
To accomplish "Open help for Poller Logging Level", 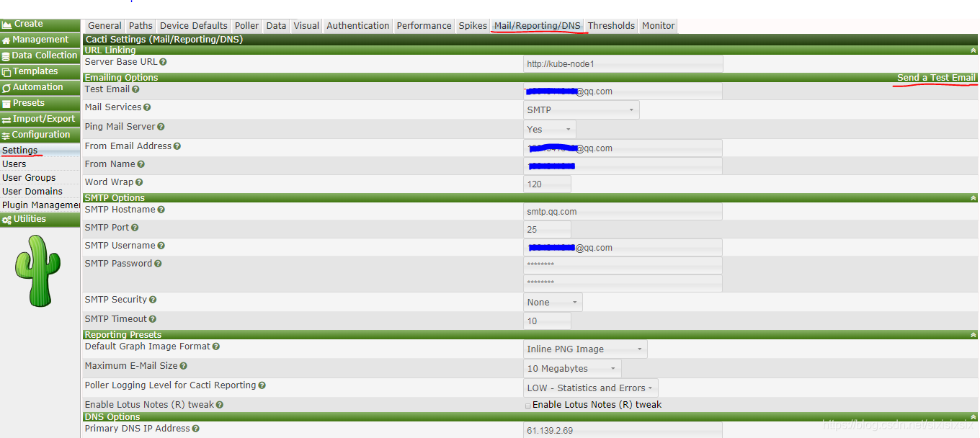I will (262, 386).
